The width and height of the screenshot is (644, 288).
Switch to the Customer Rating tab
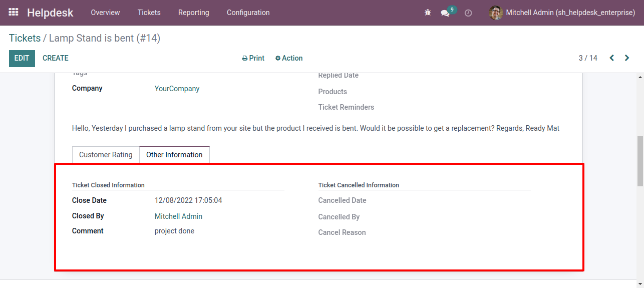coord(106,155)
